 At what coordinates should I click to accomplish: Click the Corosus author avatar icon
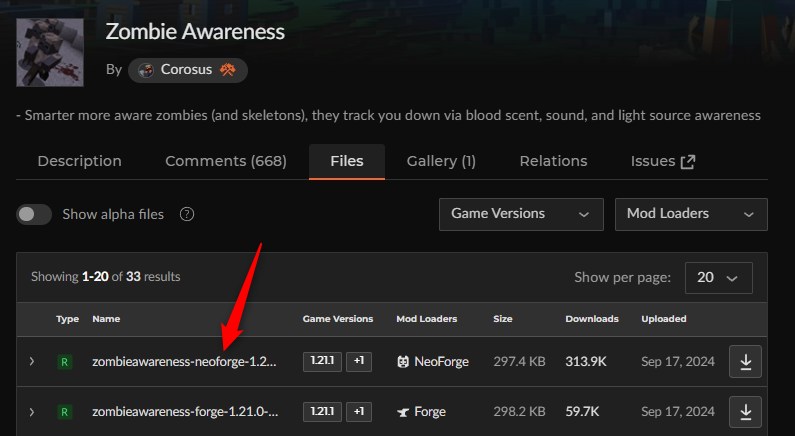tap(146, 70)
